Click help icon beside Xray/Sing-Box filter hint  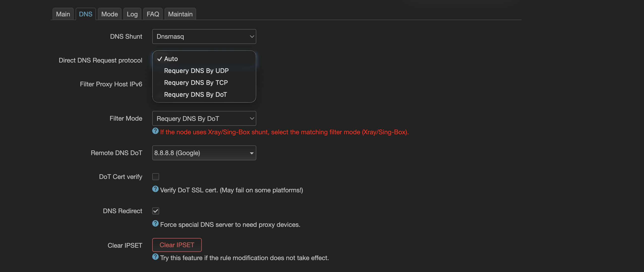[x=155, y=131]
